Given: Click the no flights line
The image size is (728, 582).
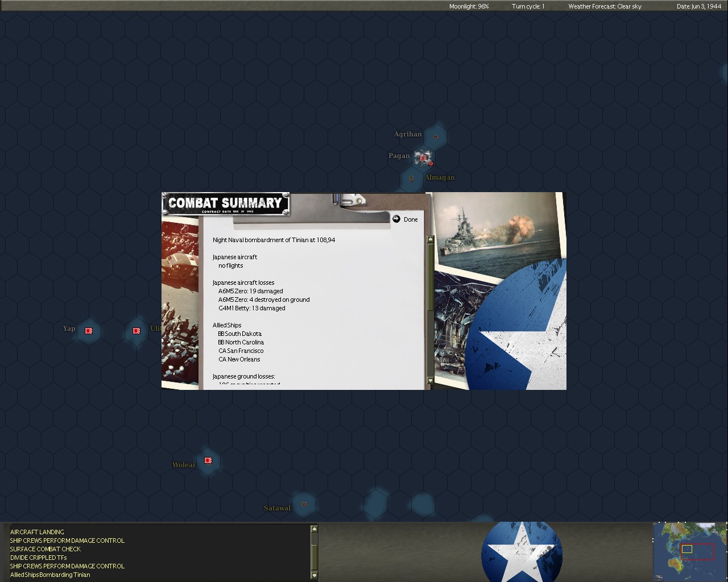Looking at the screenshot, I should pyautogui.click(x=231, y=265).
